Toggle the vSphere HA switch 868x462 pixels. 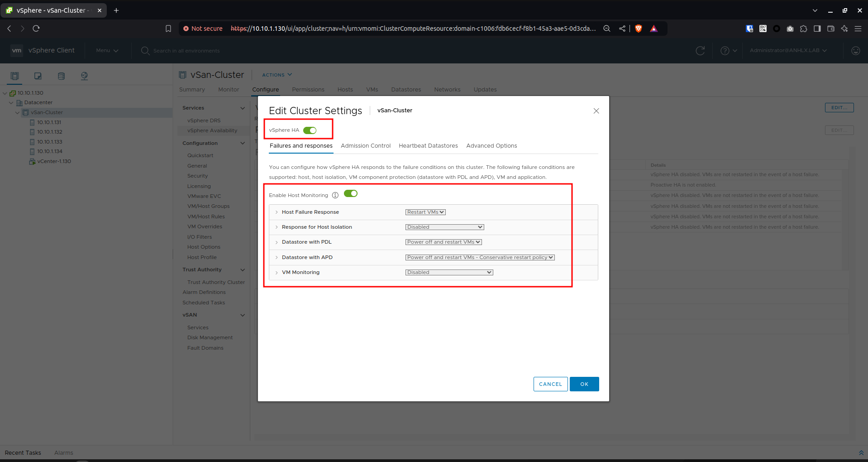(310, 130)
